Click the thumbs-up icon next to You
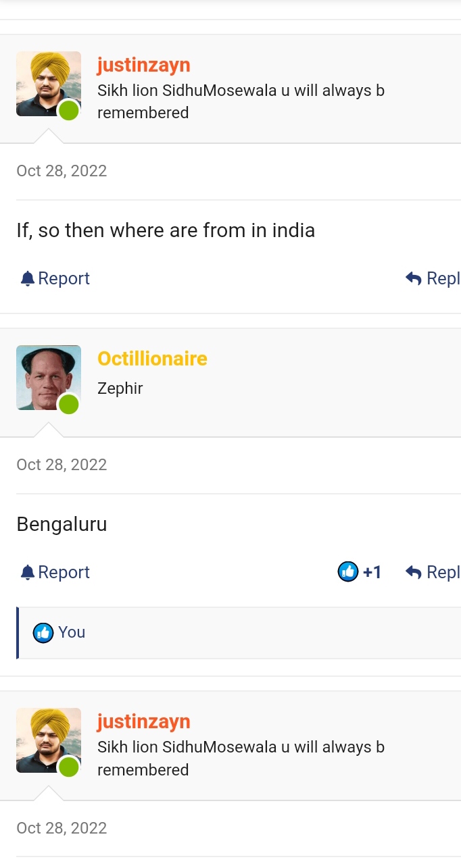461x868 pixels. (43, 632)
